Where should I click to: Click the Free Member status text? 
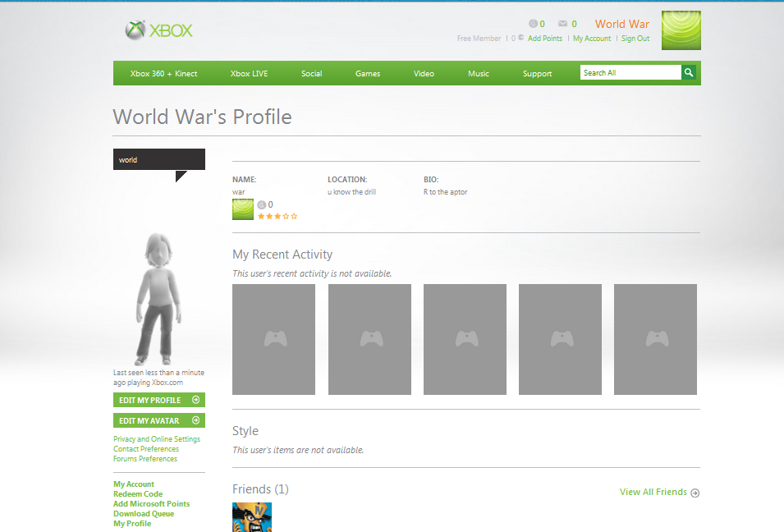point(479,39)
